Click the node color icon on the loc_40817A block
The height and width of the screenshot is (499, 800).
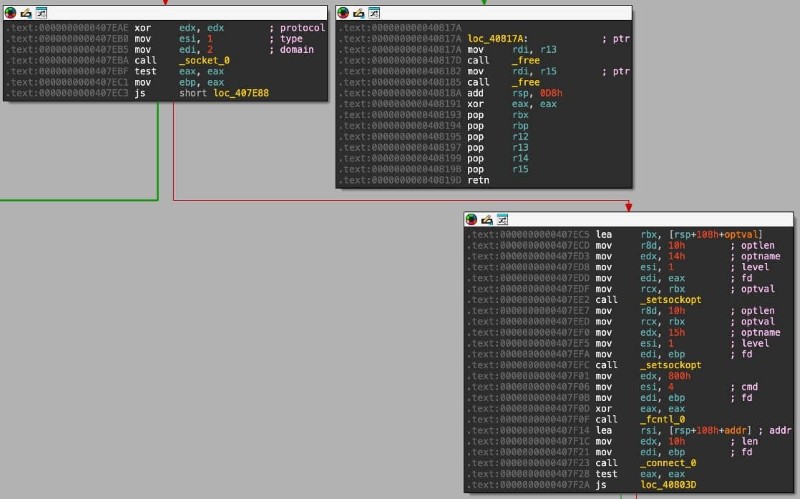click(x=343, y=13)
